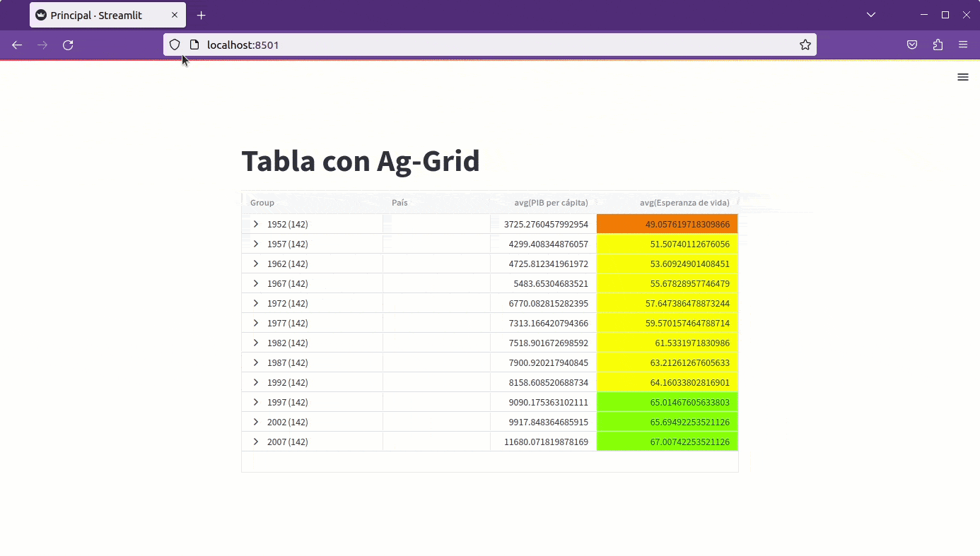Click the value 4299.408344876057
This screenshot has width=980, height=556.
click(549, 244)
